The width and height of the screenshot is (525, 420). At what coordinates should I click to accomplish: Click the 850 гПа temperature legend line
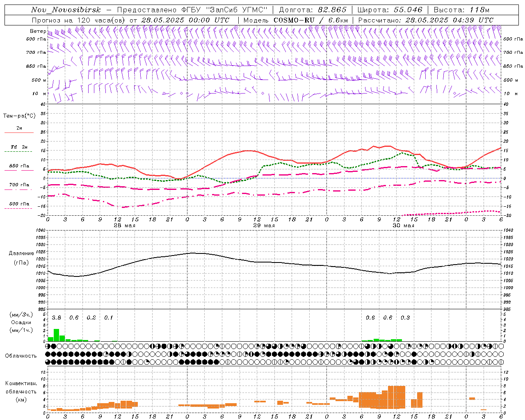click(19, 170)
